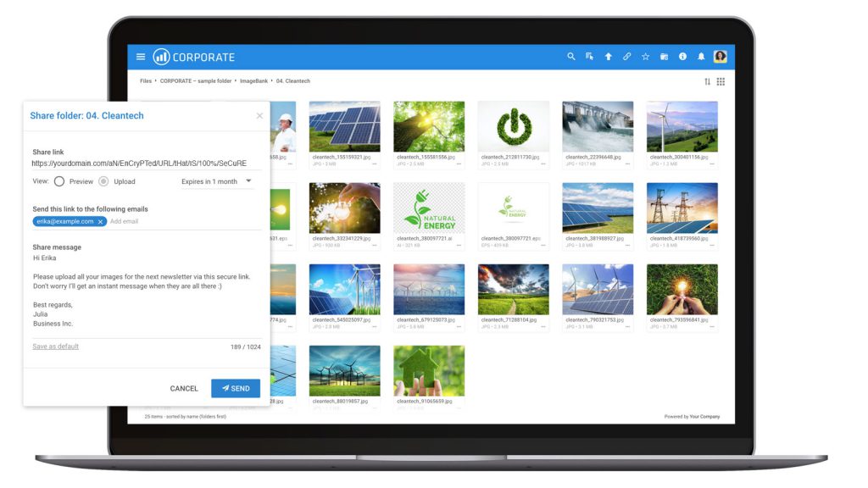Open the search tool in the toolbar
The image size is (868, 488).
click(x=571, y=56)
